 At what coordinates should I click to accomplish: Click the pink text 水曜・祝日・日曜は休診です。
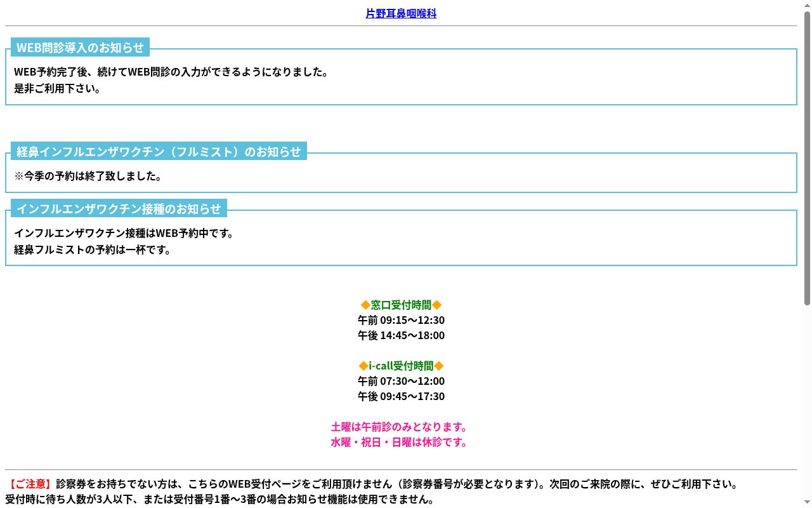click(x=400, y=443)
